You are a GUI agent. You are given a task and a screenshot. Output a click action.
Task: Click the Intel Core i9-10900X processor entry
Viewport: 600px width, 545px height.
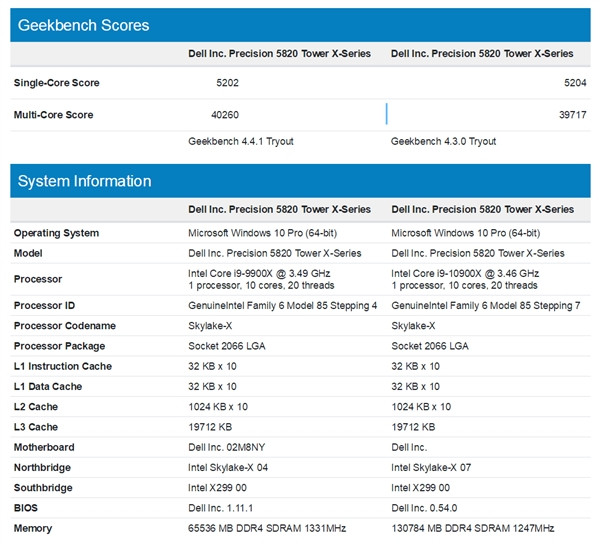pos(465,273)
